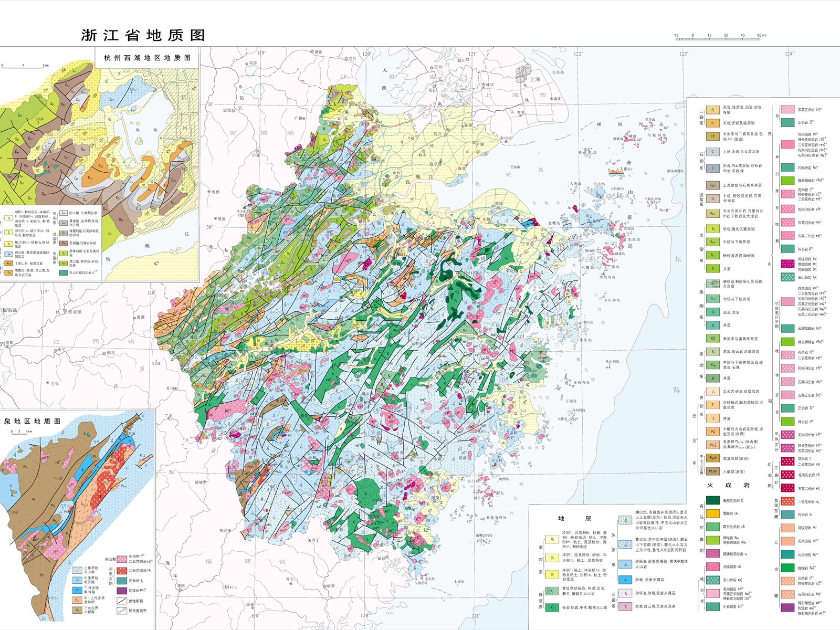Click the D₃C legend swatch
The width and height of the screenshot is (840, 630).
pyautogui.click(x=712, y=185)
